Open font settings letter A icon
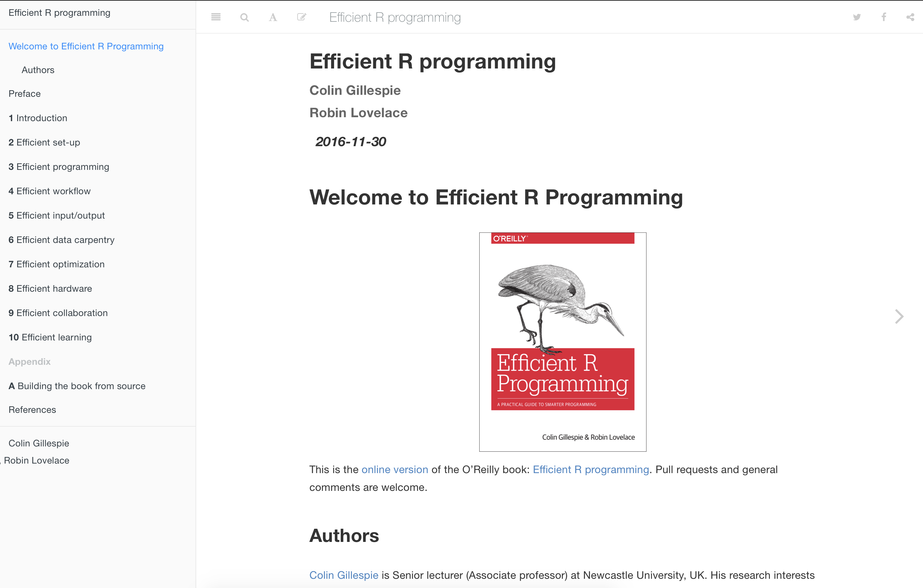The height and width of the screenshot is (588, 923). (273, 17)
